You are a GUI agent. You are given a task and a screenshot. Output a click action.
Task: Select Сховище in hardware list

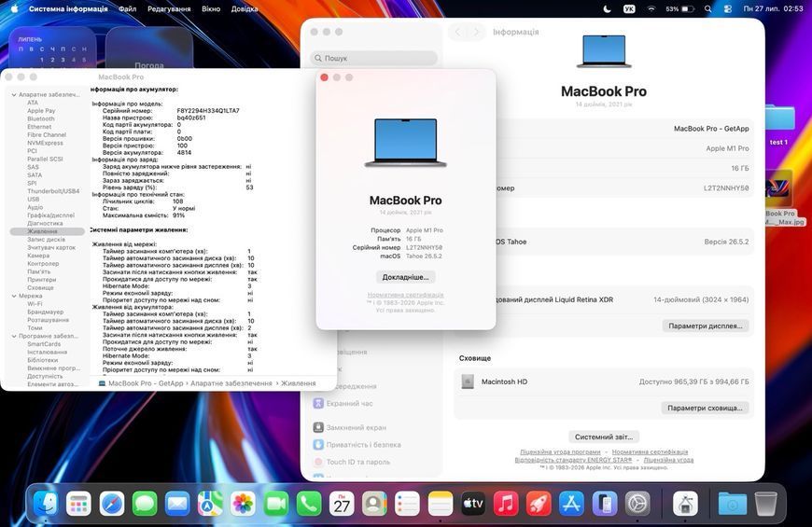tap(40, 288)
